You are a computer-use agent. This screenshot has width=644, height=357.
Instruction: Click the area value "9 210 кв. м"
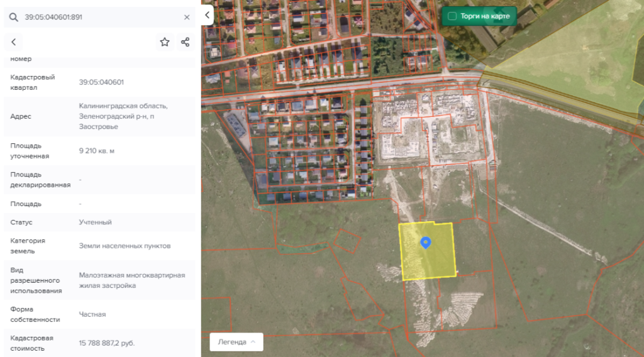tap(97, 151)
